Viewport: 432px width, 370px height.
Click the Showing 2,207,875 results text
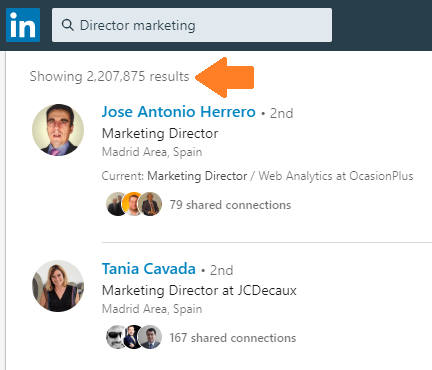[x=109, y=76]
